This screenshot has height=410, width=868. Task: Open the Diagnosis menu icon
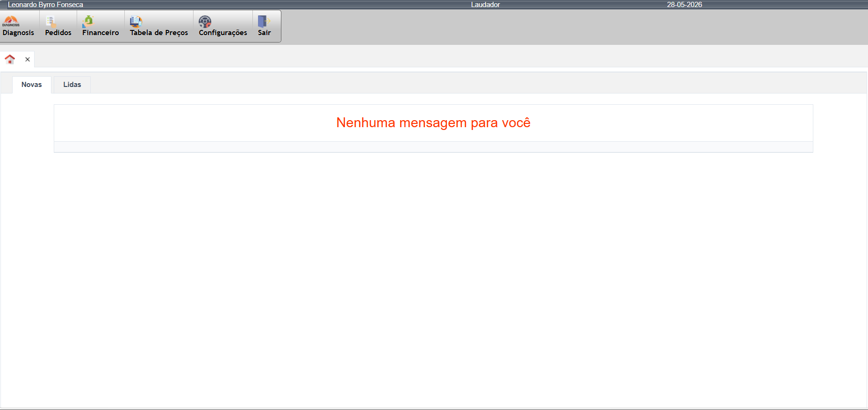click(11, 21)
